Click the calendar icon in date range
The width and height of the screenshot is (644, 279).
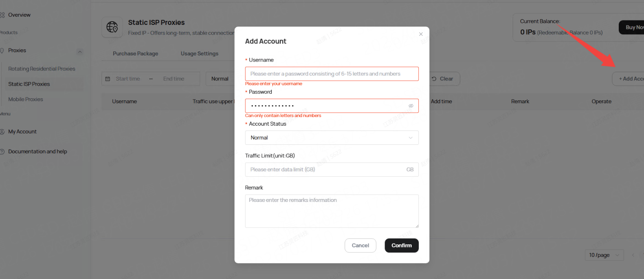point(108,79)
